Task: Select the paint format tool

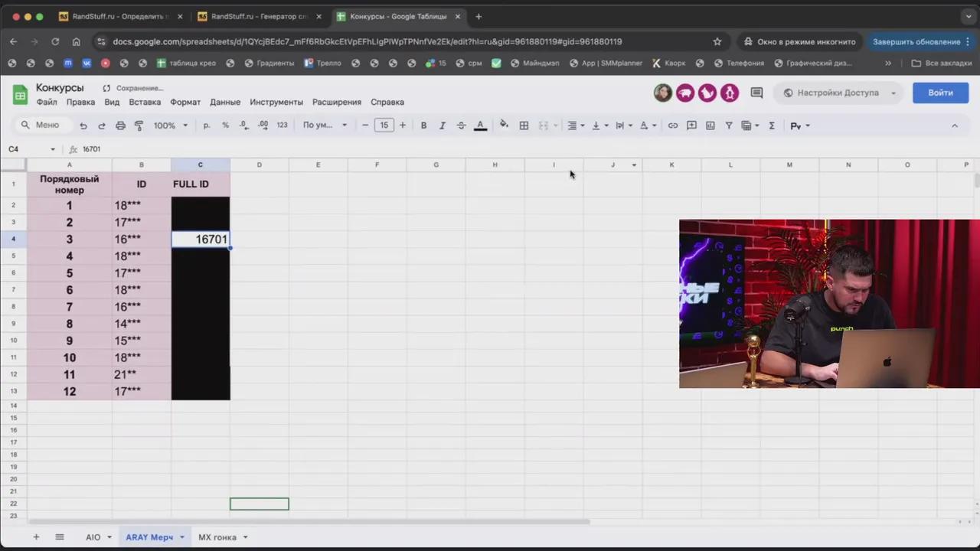Action: click(139, 126)
